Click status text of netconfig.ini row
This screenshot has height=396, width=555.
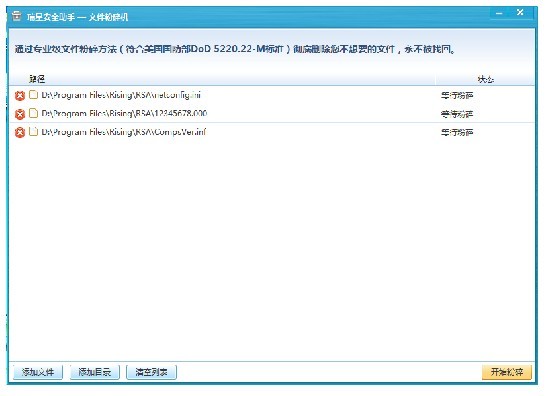[457, 95]
